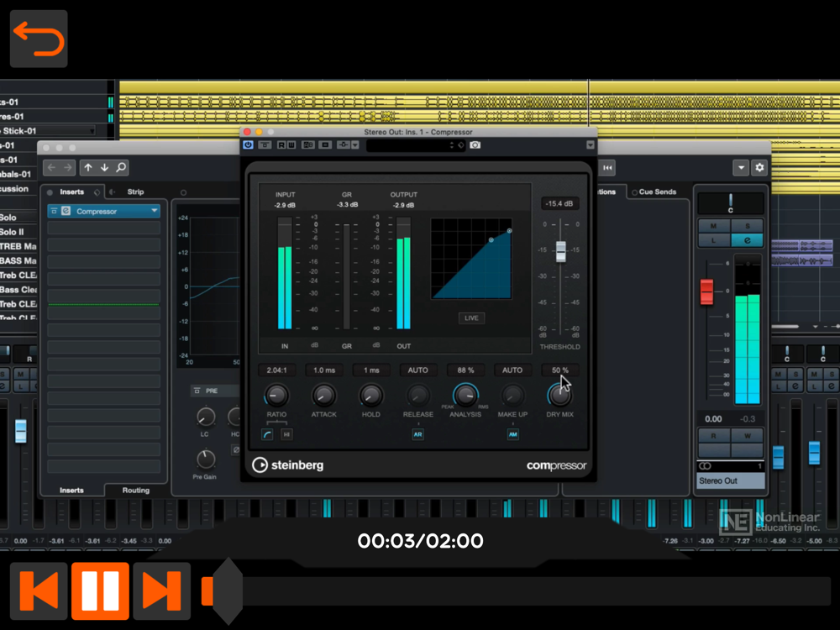Click the LIVE button under the curve display

(471, 318)
